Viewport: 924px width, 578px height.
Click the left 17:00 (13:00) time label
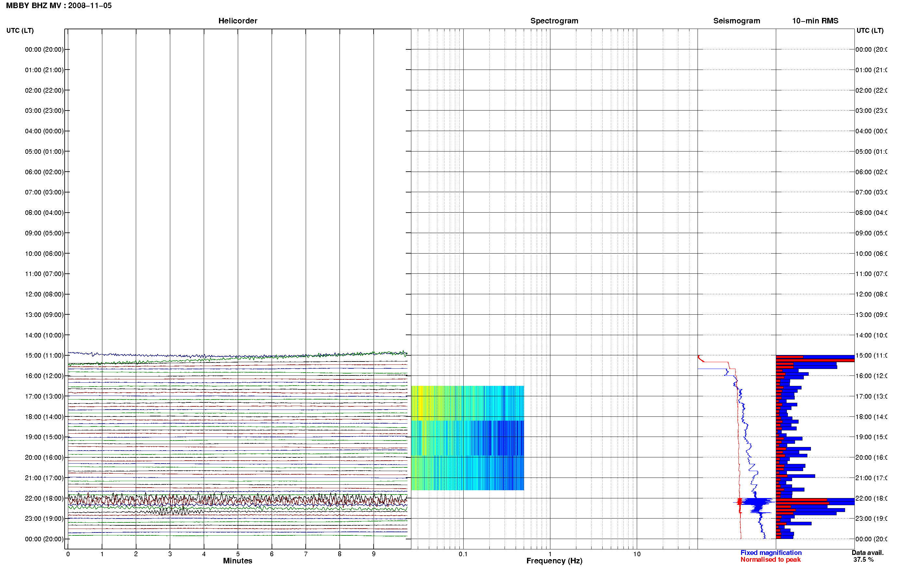coord(44,396)
